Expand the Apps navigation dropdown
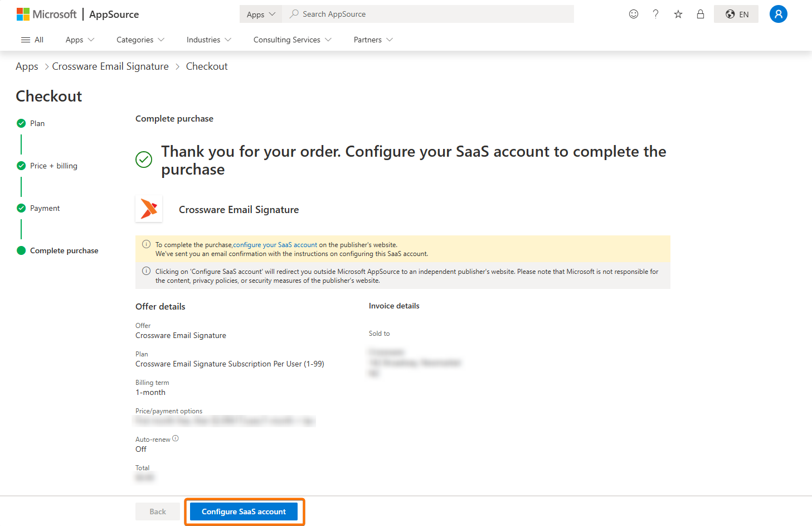This screenshot has height=526, width=812. tap(80, 40)
